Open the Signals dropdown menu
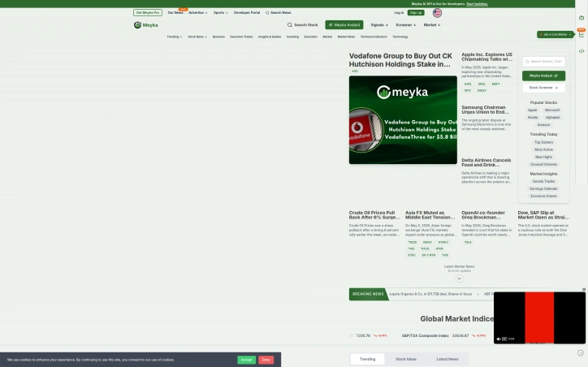 [379, 24]
